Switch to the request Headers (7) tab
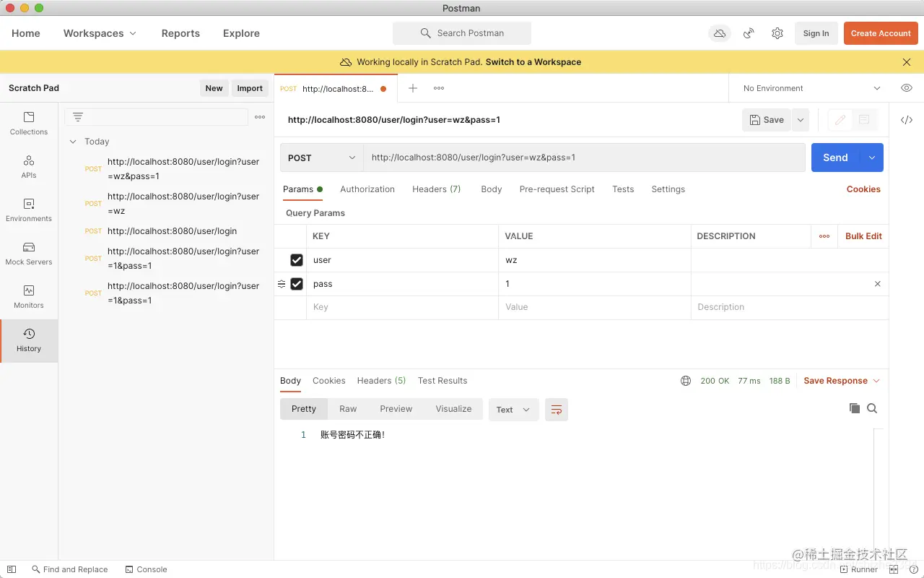The image size is (924, 578). coord(437,189)
